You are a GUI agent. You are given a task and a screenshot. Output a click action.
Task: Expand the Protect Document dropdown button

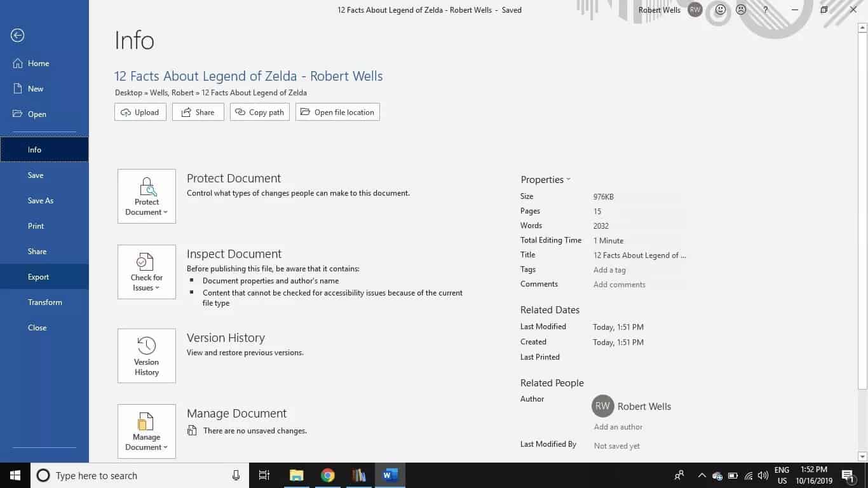tap(147, 196)
